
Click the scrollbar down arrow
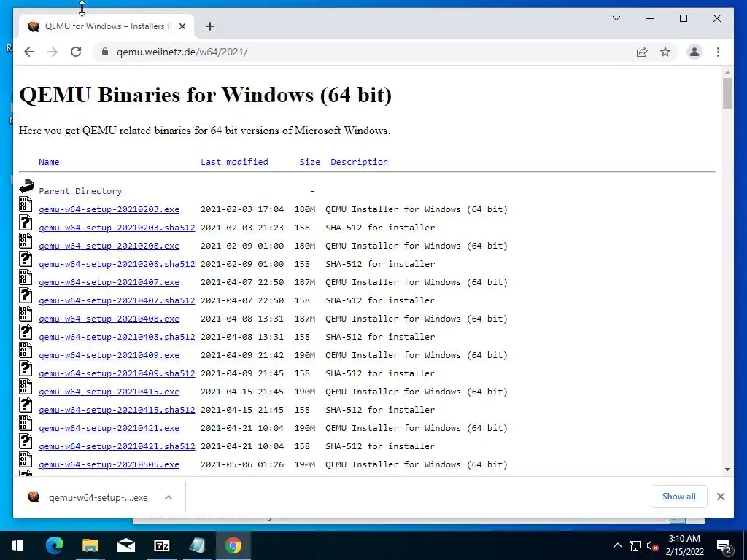click(727, 470)
